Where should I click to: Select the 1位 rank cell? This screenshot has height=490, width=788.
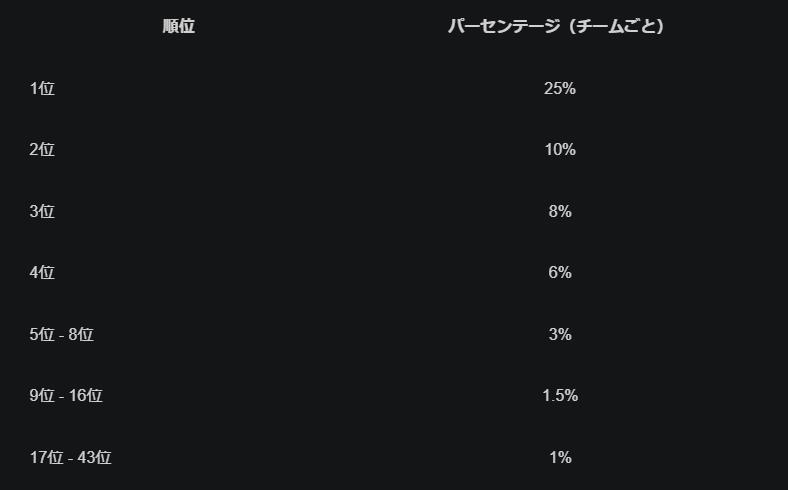point(42,89)
